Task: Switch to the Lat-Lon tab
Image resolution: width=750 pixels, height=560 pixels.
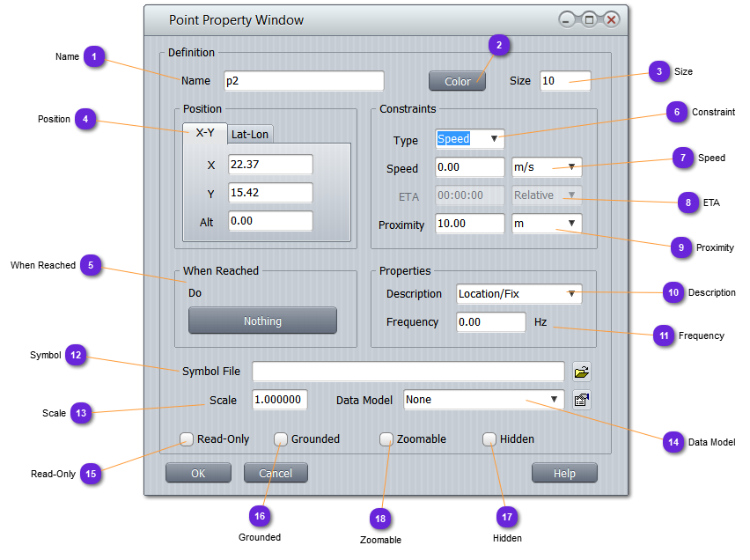Action: 251,134
